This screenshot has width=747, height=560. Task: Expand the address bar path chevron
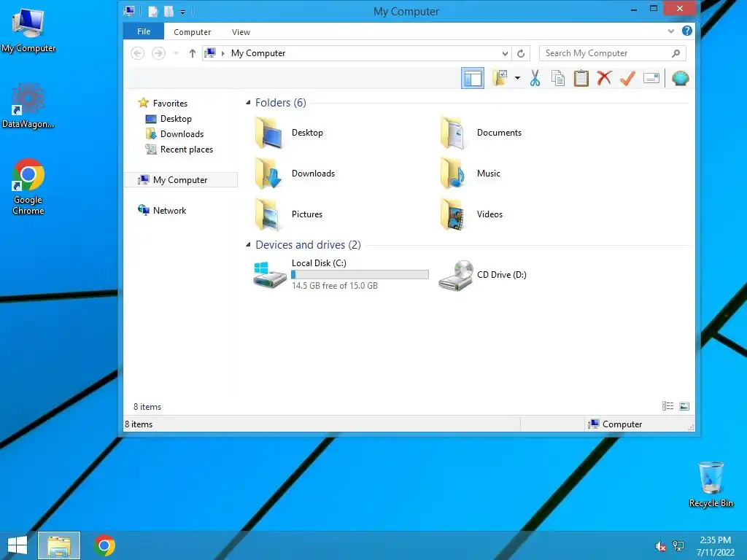pos(222,53)
